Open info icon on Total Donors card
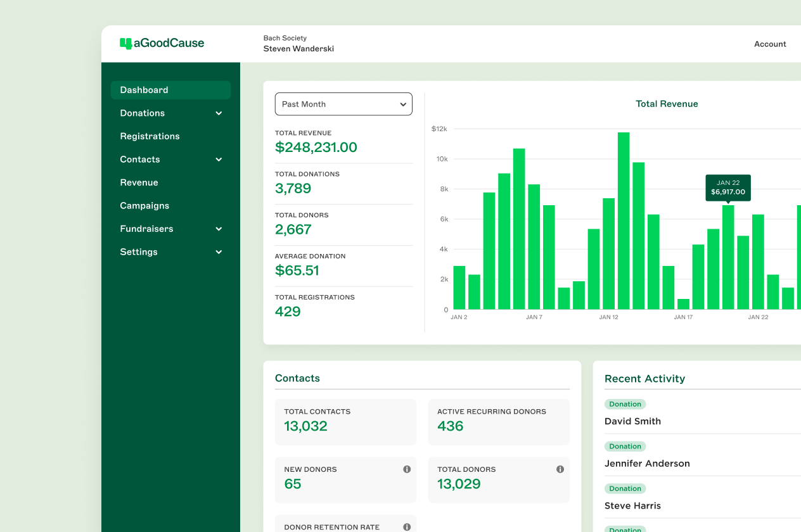 click(x=560, y=469)
